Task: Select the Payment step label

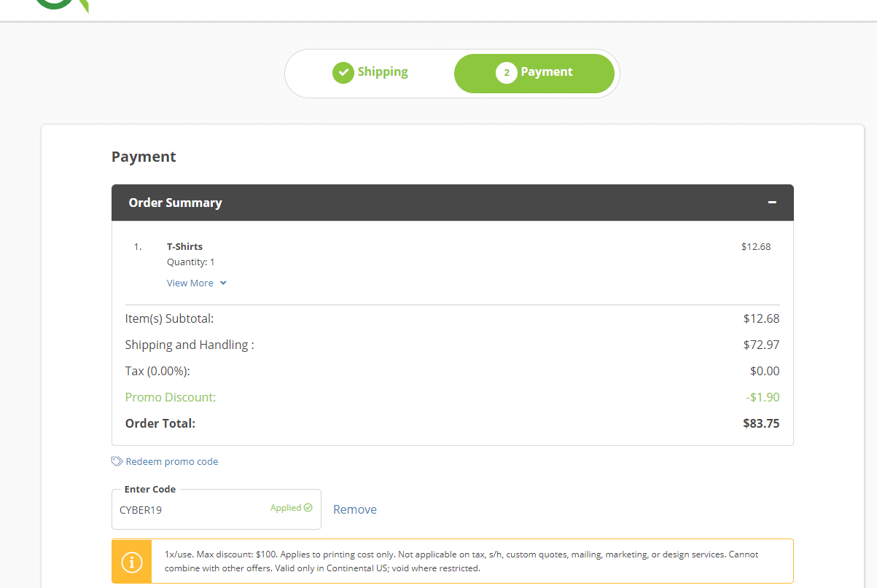Action: [547, 72]
